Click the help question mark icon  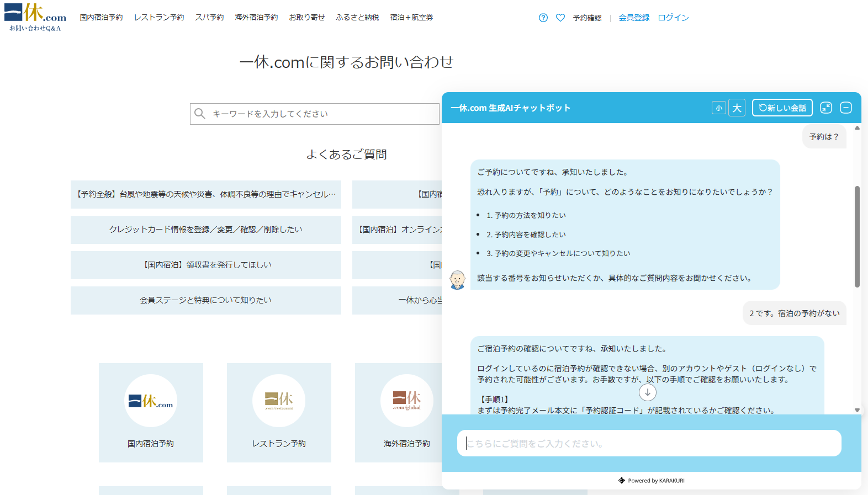click(x=543, y=18)
